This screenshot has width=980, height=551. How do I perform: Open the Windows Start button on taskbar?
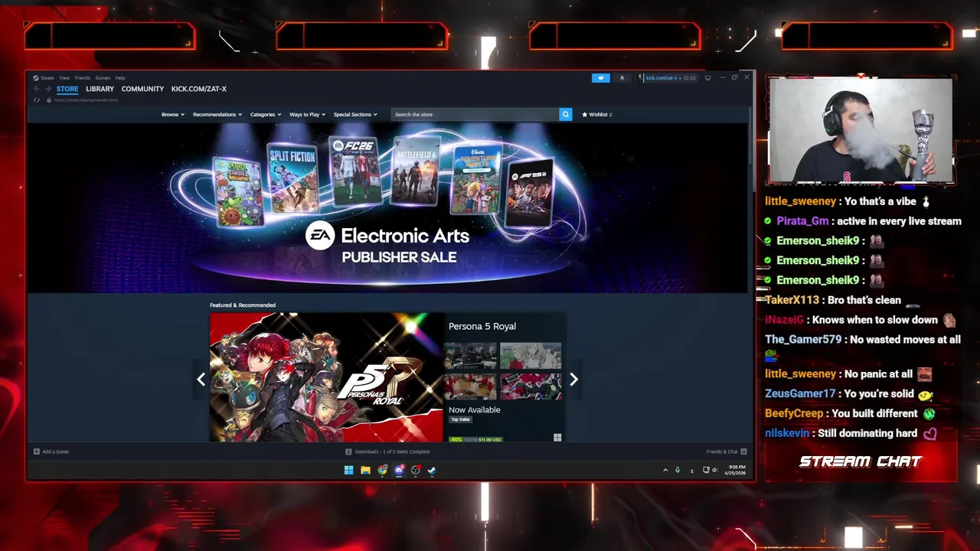[x=348, y=470]
